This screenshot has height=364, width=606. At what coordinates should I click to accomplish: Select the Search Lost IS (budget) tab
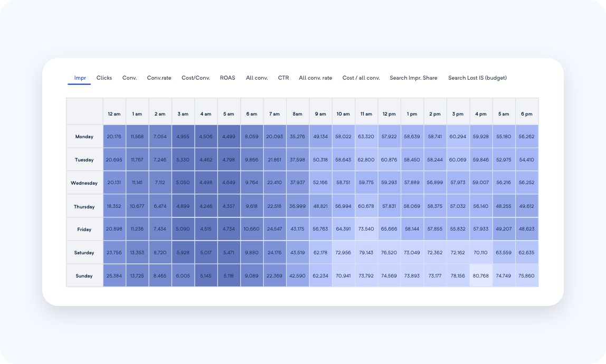point(477,78)
